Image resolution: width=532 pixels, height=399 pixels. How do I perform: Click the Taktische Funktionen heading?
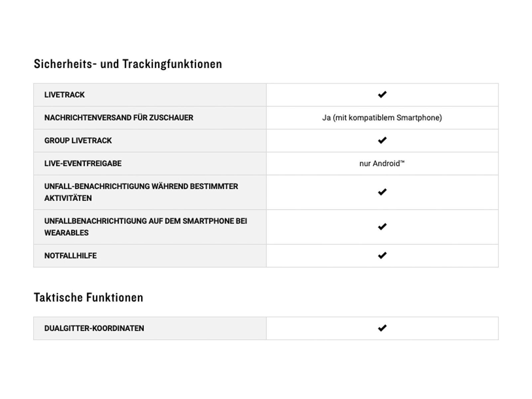[x=88, y=297]
